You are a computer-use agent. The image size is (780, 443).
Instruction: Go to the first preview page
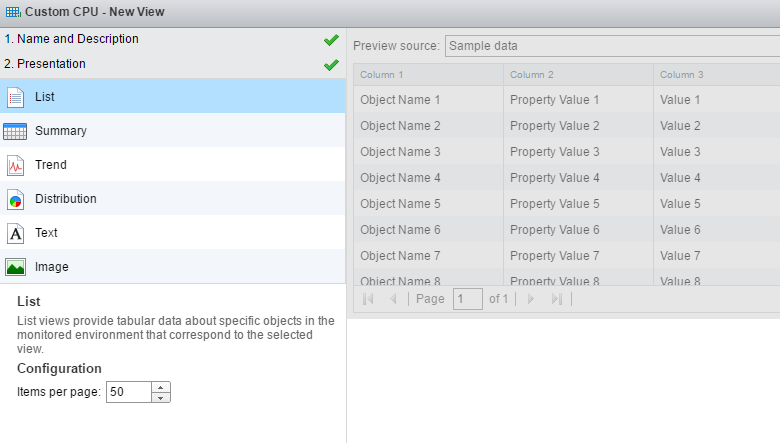368,299
